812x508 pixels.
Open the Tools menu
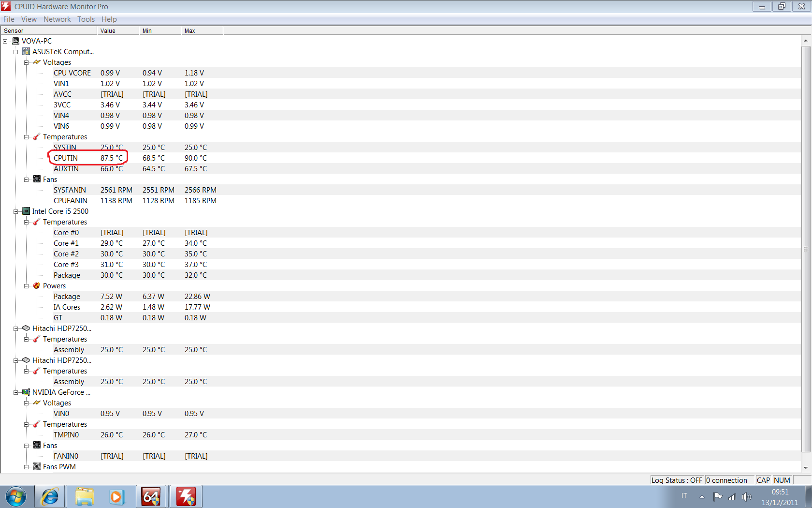pyautogui.click(x=86, y=19)
